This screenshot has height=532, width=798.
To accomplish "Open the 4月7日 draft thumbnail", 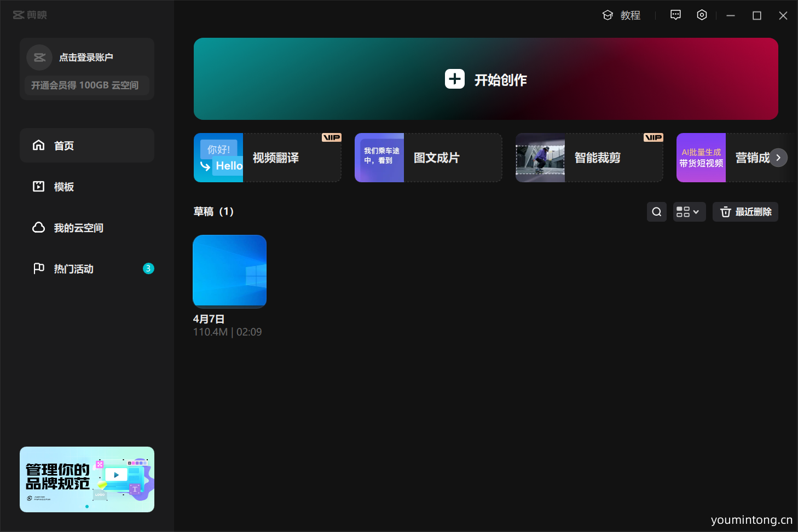I will pyautogui.click(x=229, y=271).
